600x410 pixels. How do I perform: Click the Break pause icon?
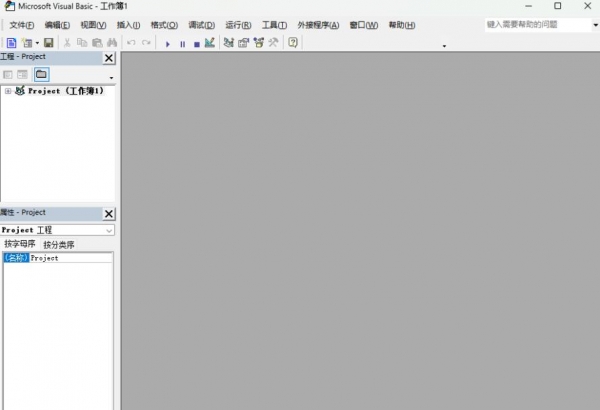pos(183,44)
